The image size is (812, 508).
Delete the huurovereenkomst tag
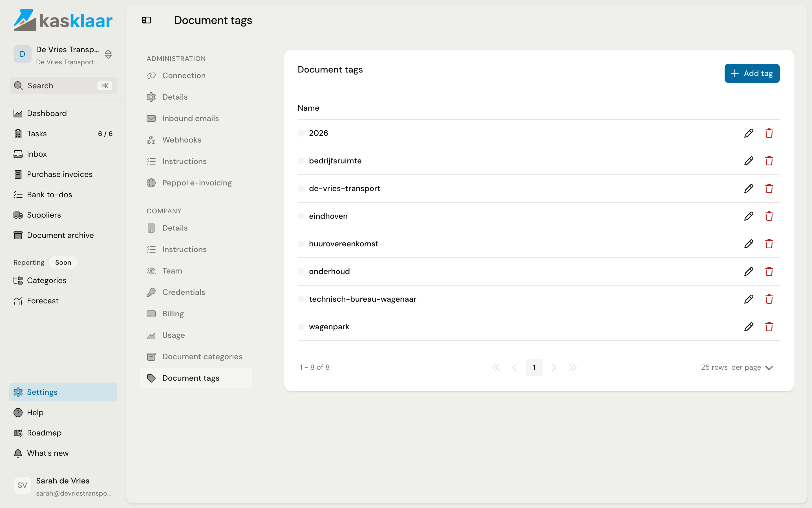(769, 244)
